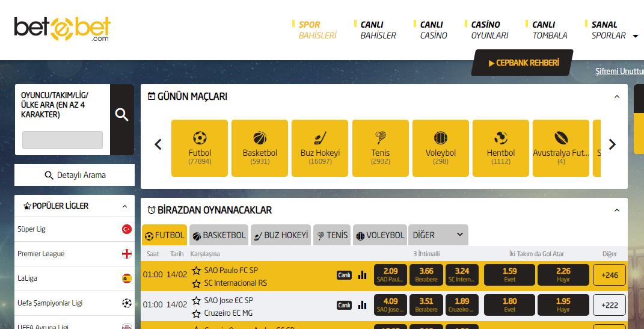
Task: Click England flag icon next to Premier League
Action: pyautogui.click(x=127, y=254)
